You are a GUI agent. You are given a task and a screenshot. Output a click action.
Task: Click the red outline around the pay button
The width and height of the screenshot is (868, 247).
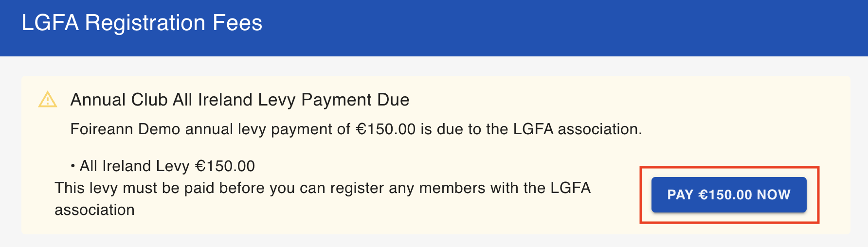pos(729,167)
